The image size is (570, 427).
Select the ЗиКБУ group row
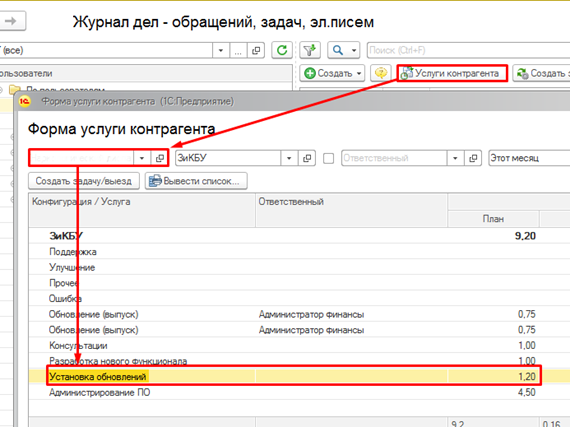click(x=299, y=236)
